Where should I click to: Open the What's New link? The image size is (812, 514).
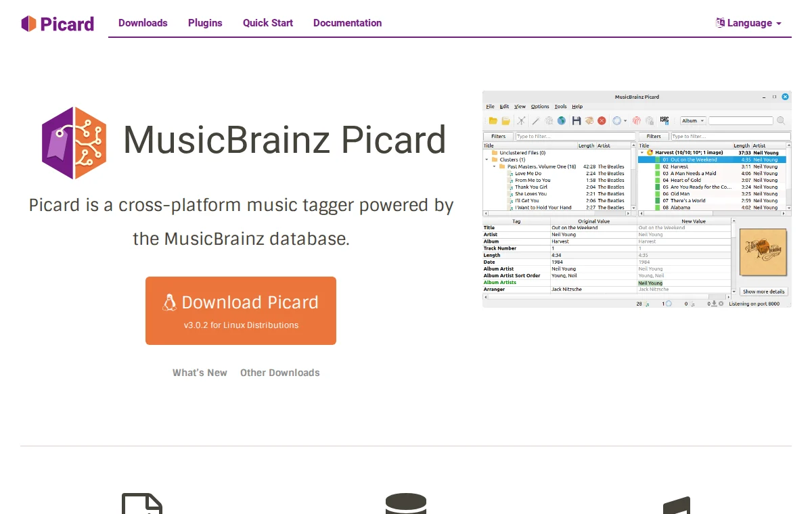200,373
